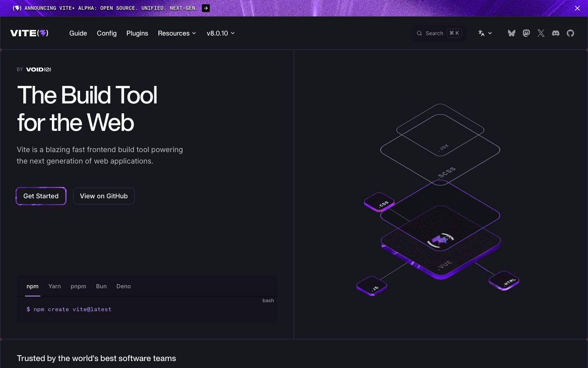Screen dimensions: 588x368
Task: Open the Discord chat icon
Action: click(556, 33)
